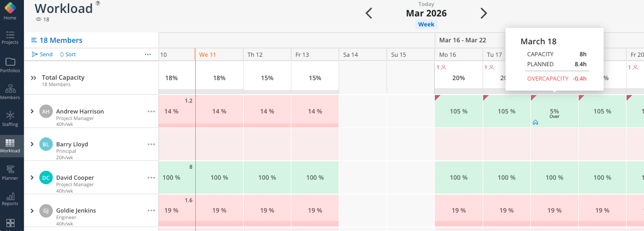Click David Cooper's Mo 16 workload cell
644x231 pixels.
[458, 178]
